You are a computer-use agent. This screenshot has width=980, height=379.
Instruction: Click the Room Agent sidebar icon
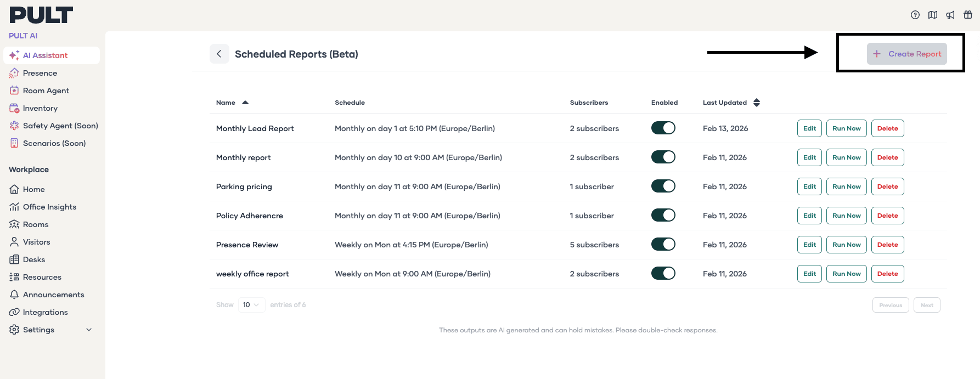coord(14,90)
